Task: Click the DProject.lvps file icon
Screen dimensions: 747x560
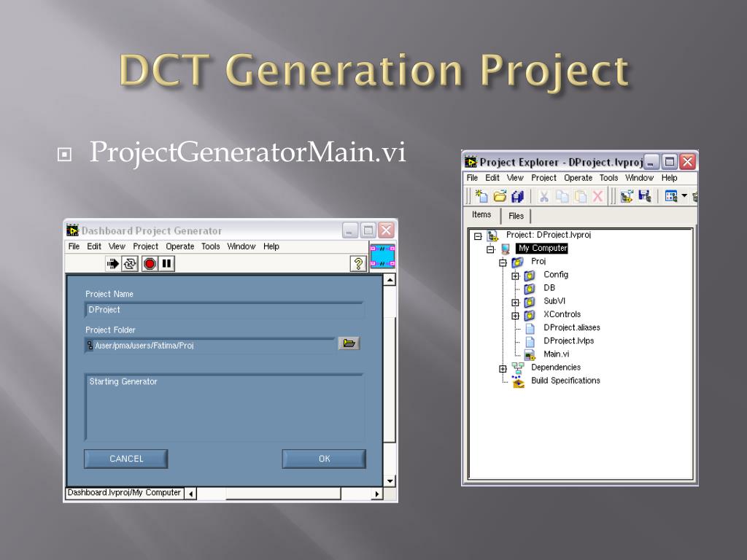Action: pos(530,341)
